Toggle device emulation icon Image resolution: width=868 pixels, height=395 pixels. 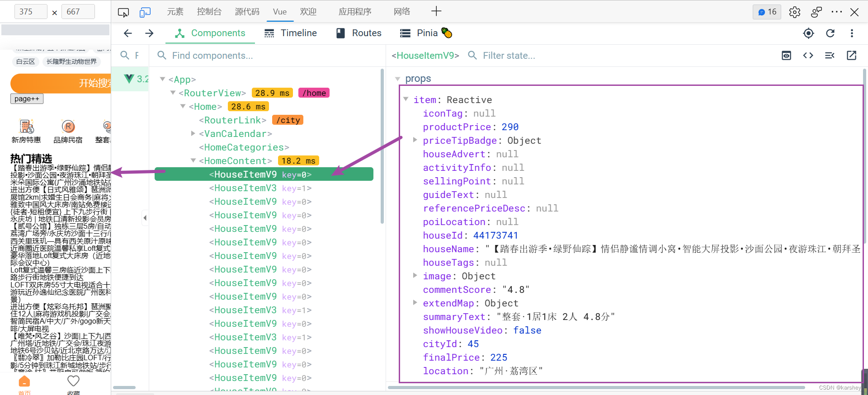pyautogui.click(x=145, y=12)
